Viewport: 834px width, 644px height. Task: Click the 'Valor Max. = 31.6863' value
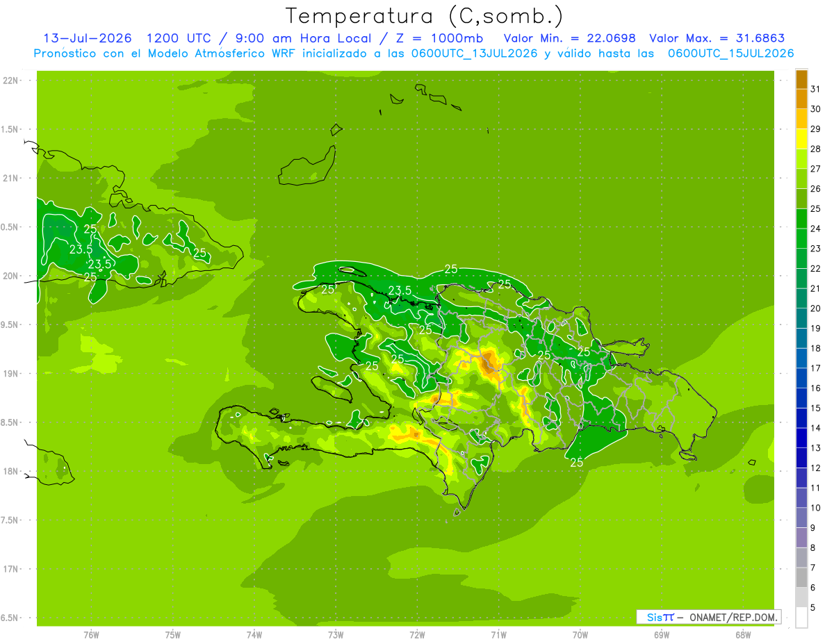pos(717,38)
